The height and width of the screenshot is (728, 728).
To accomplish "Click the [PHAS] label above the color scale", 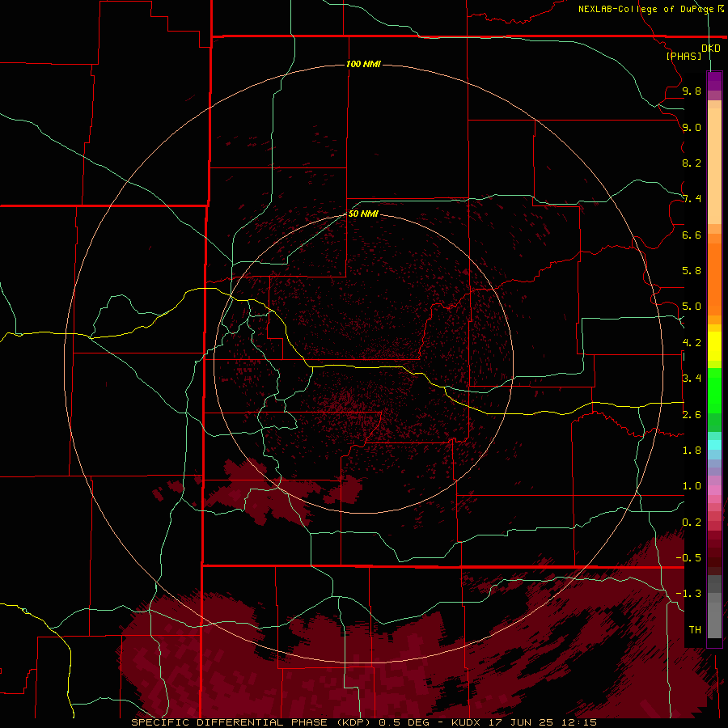I will pos(684,56).
